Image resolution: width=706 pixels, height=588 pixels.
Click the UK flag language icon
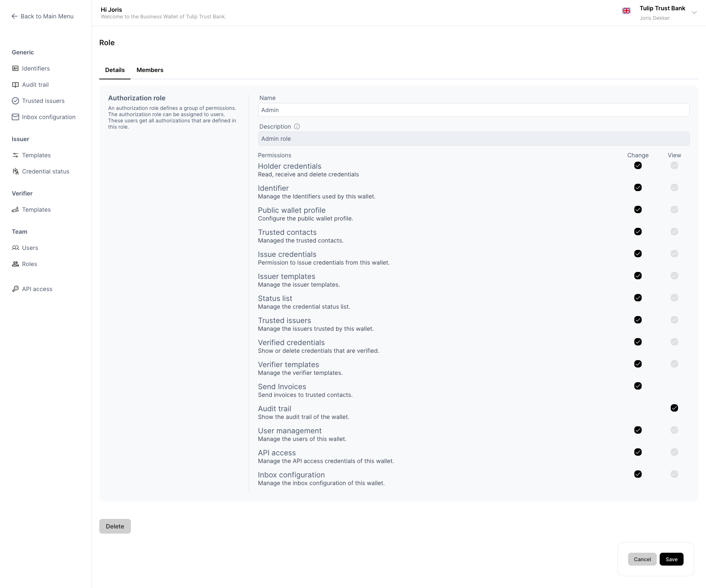(x=626, y=11)
